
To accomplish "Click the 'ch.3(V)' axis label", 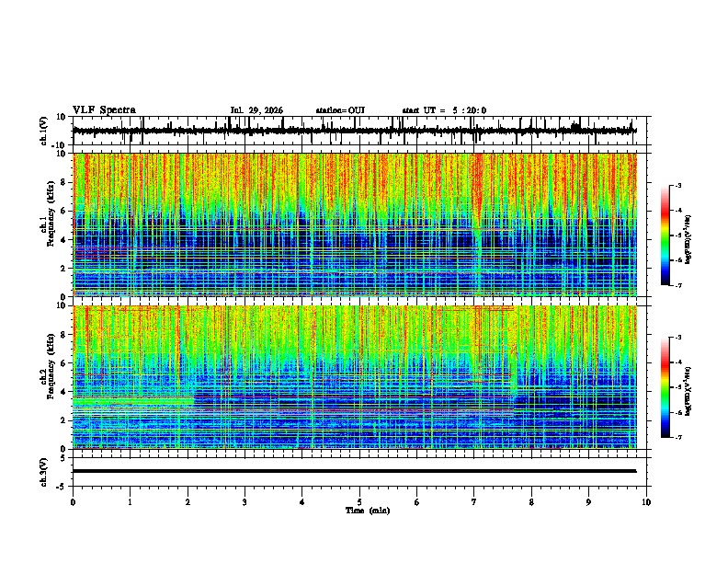I will coord(44,472).
